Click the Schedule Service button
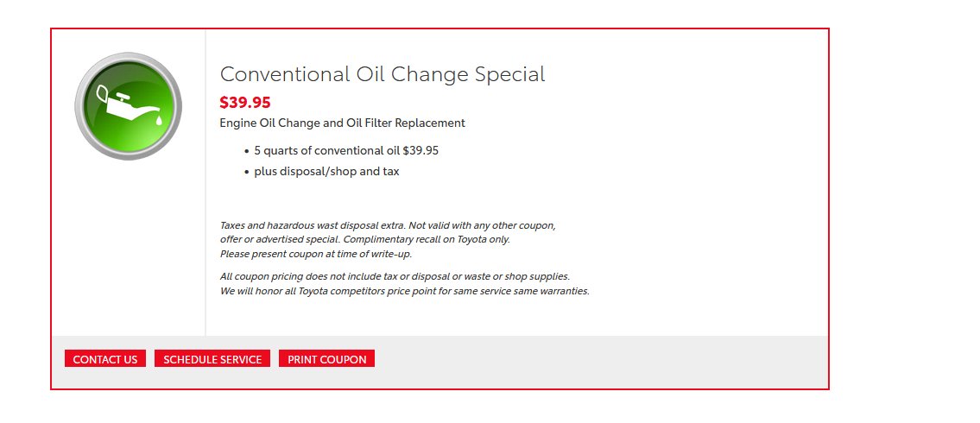 (212, 358)
